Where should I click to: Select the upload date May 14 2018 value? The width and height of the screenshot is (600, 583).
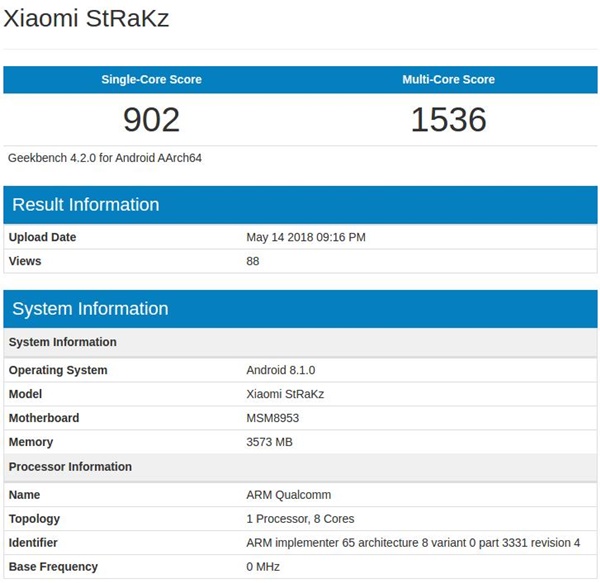tap(305, 238)
